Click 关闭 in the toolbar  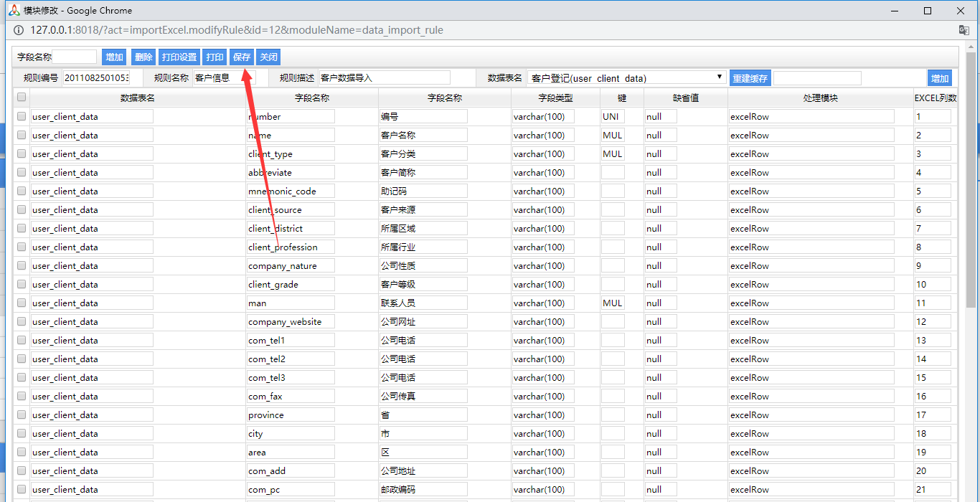(268, 57)
